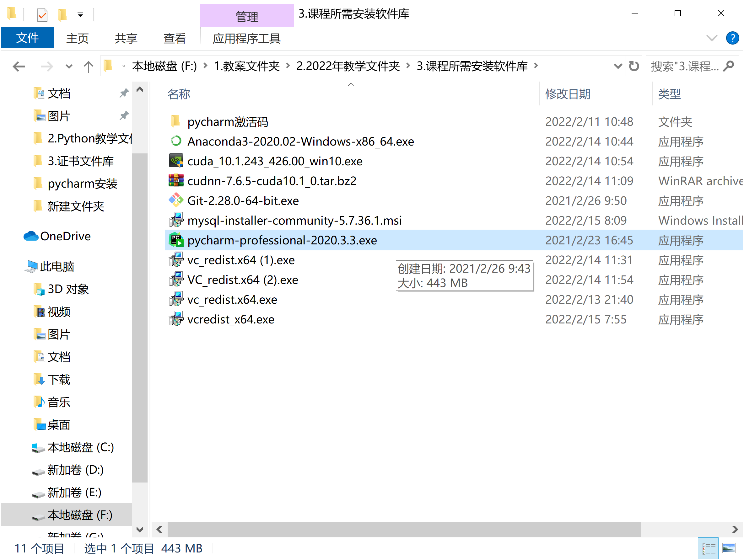Click the refresh button beside address bar

pyautogui.click(x=634, y=66)
